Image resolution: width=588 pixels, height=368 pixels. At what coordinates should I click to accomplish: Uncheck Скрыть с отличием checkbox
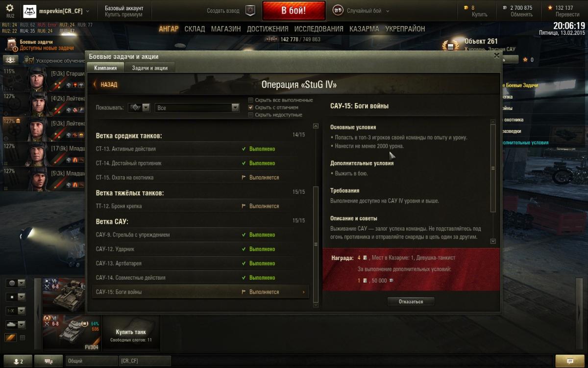(251, 107)
